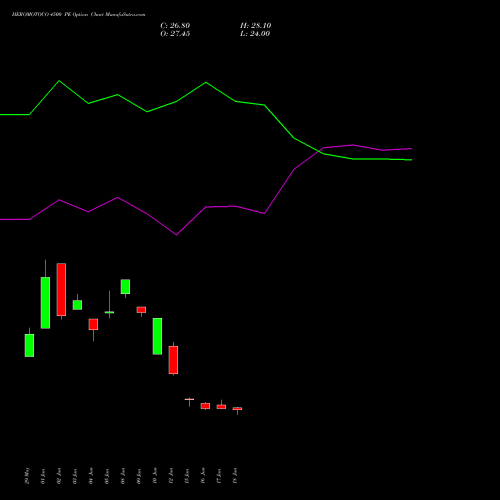The height and width of the screenshot is (500, 500).
Task: Click the '02 Jun' date axis label
Action: pos(59,476)
